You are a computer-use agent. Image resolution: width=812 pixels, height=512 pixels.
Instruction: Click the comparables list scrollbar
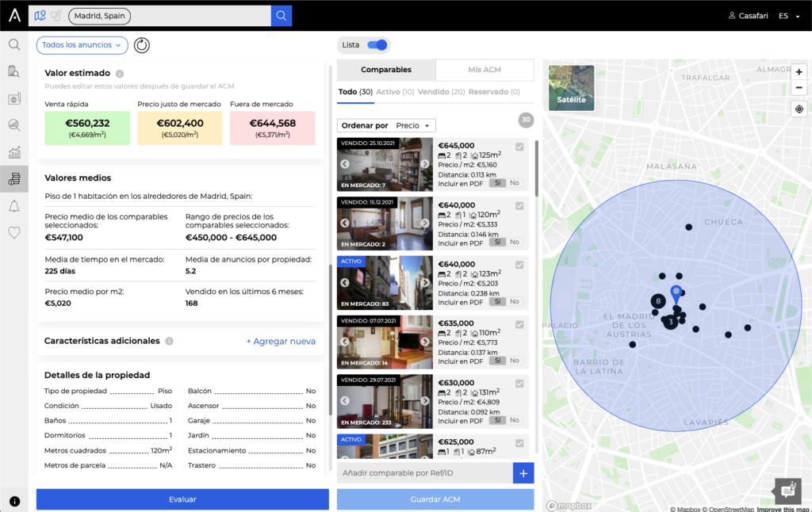tap(537, 169)
